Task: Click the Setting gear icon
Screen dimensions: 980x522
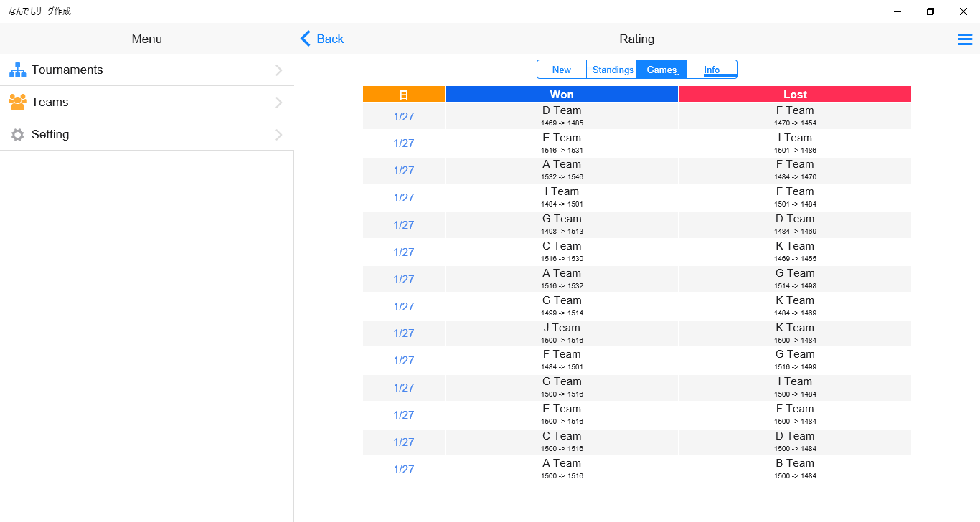Action: click(x=18, y=135)
